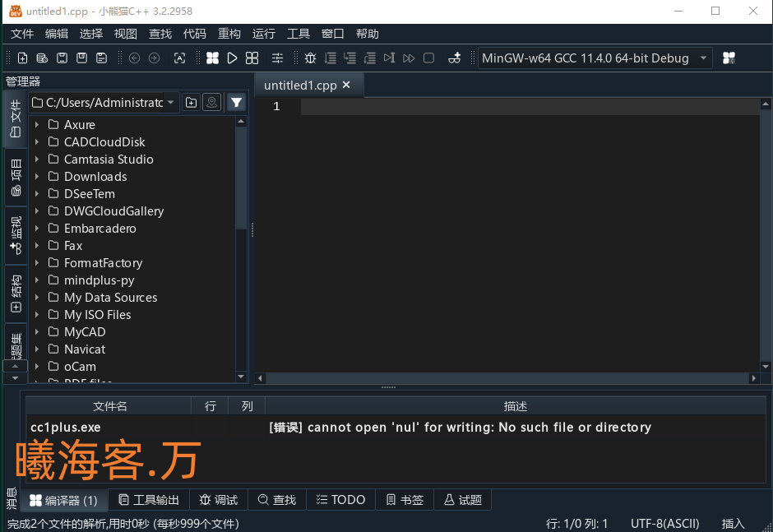Switch to the untitled1.cpp editor tab
773x532 pixels.
pos(300,85)
